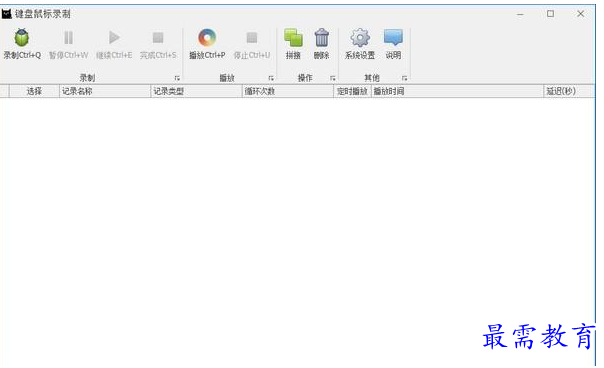Click the 继续Ctrl+E continue icon

click(x=114, y=37)
